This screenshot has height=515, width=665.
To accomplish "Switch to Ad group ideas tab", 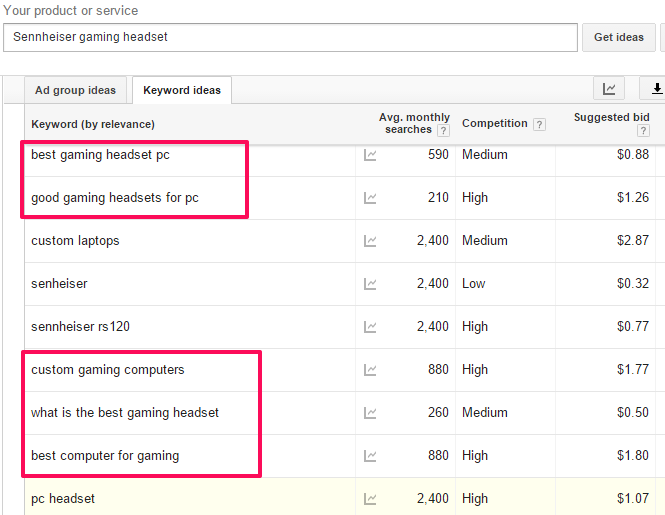I will 75,90.
